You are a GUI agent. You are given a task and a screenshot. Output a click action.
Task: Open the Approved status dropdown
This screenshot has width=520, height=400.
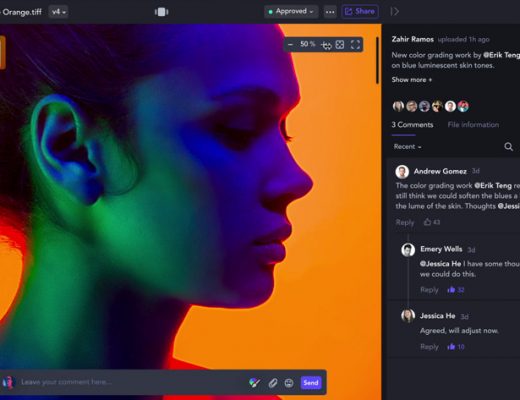pos(291,12)
